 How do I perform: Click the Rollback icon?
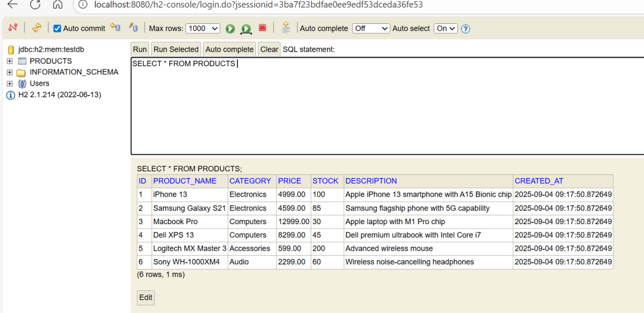pyautogui.click(x=114, y=28)
